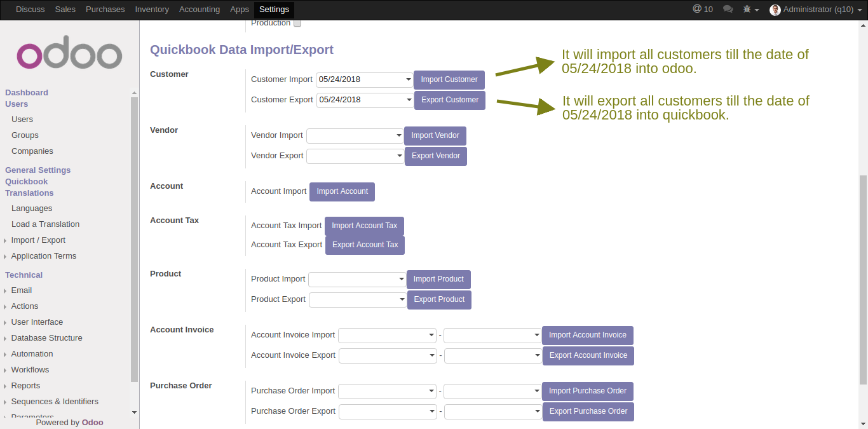Expand the Workflows technical menu
Image resolution: width=868 pixels, height=429 pixels.
[x=30, y=370]
